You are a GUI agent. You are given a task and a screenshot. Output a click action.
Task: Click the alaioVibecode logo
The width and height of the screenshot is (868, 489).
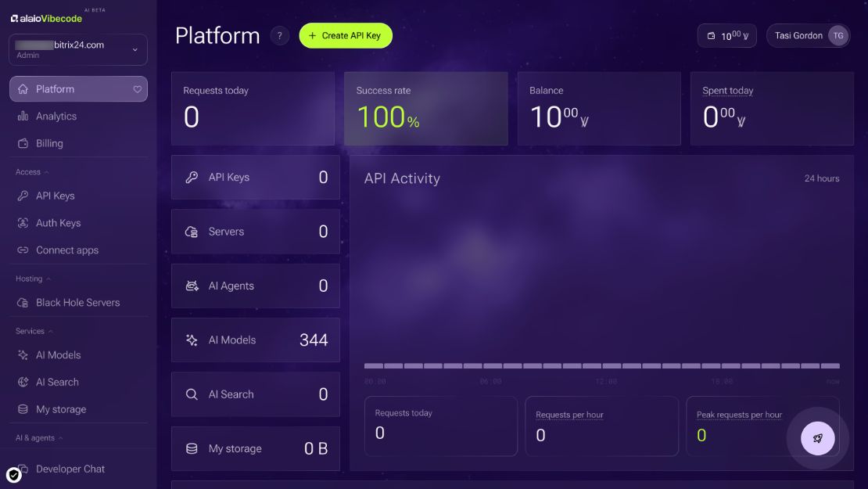(x=46, y=18)
